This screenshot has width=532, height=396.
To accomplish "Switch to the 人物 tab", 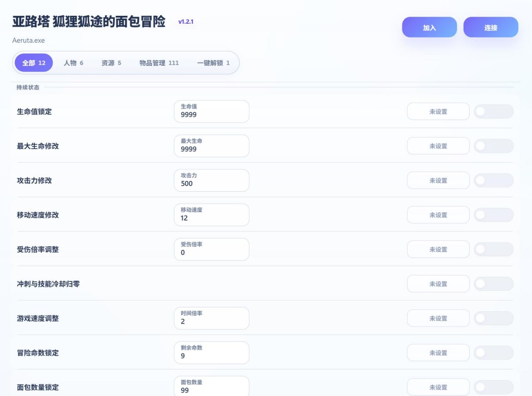I will [x=73, y=63].
